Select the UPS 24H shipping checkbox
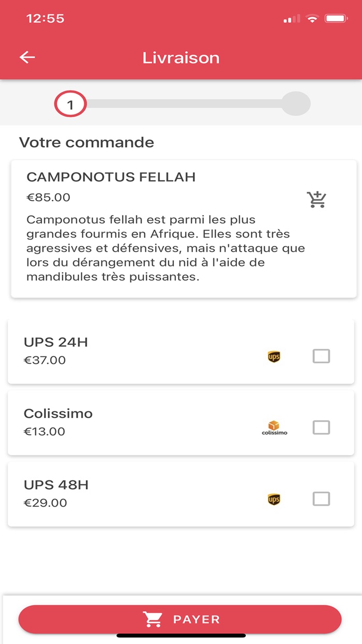 coord(321,356)
